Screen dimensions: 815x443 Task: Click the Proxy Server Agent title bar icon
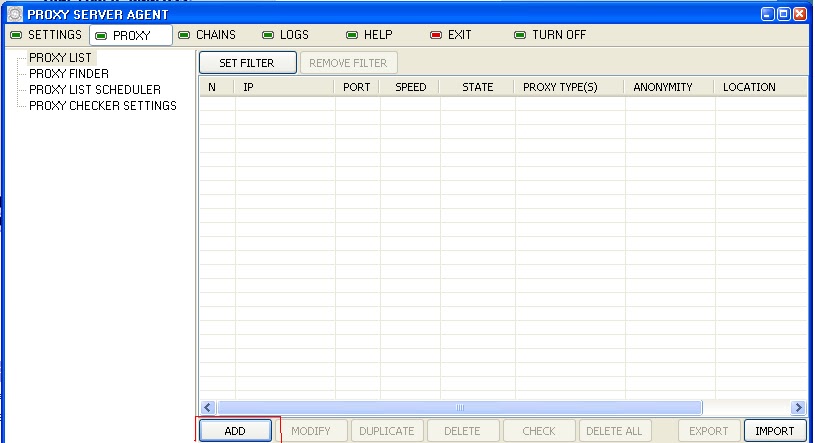(x=15, y=14)
